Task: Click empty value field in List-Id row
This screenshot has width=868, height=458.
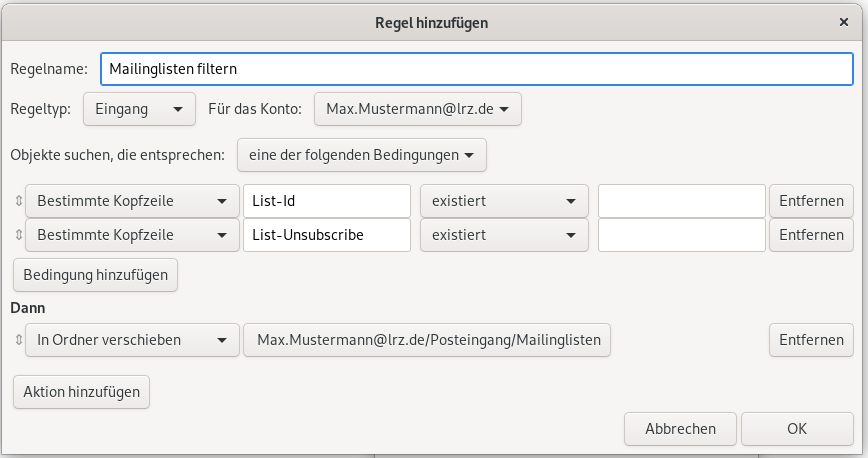Action: tap(681, 201)
